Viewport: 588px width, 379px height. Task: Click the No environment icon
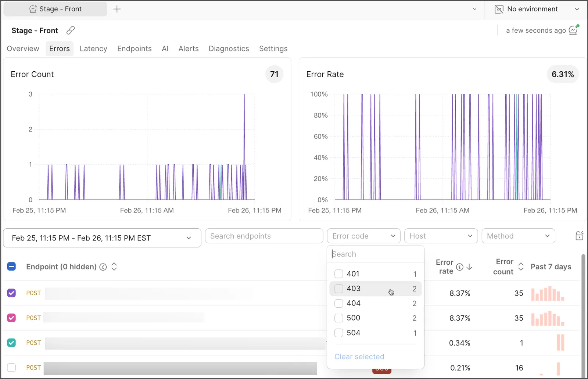[x=499, y=9]
